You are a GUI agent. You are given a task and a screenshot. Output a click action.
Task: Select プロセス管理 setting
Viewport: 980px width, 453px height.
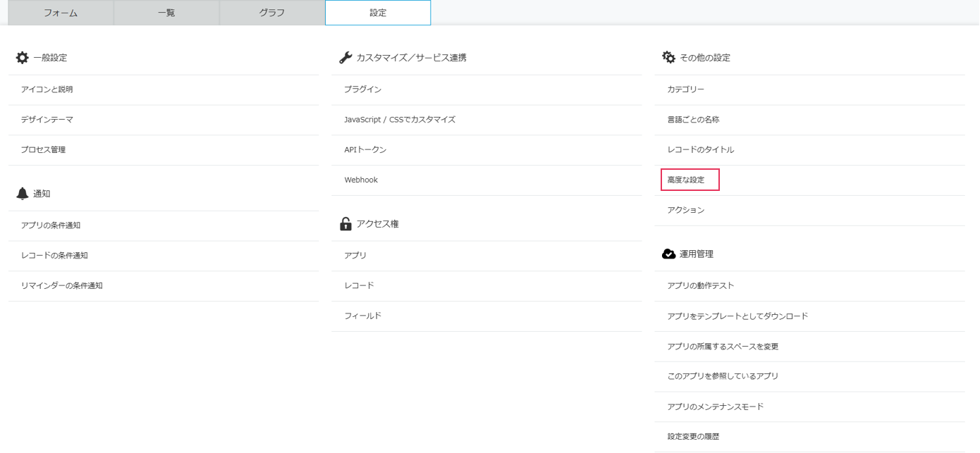pyautogui.click(x=43, y=150)
